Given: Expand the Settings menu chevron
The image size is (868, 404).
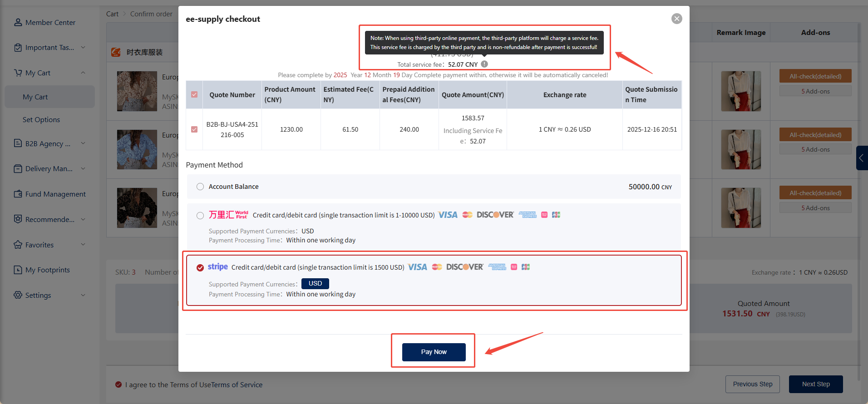Looking at the screenshot, I should click(83, 295).
